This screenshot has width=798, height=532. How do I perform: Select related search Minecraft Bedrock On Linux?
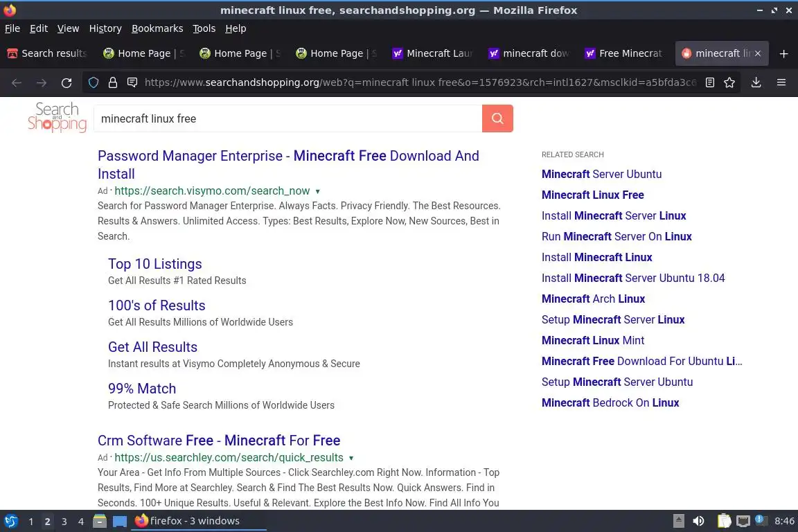(x=610, y=403)
